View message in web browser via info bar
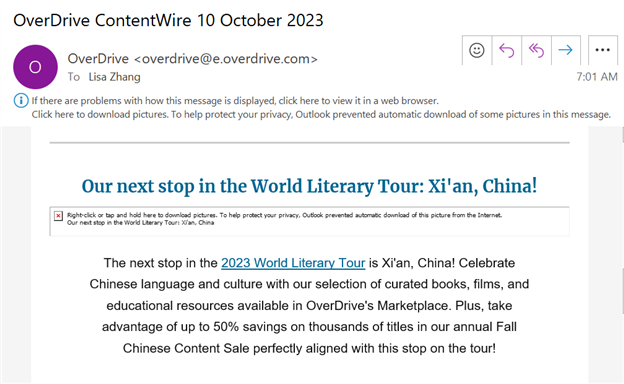Screen dimensions: 624x384 (x=235, y=101)
